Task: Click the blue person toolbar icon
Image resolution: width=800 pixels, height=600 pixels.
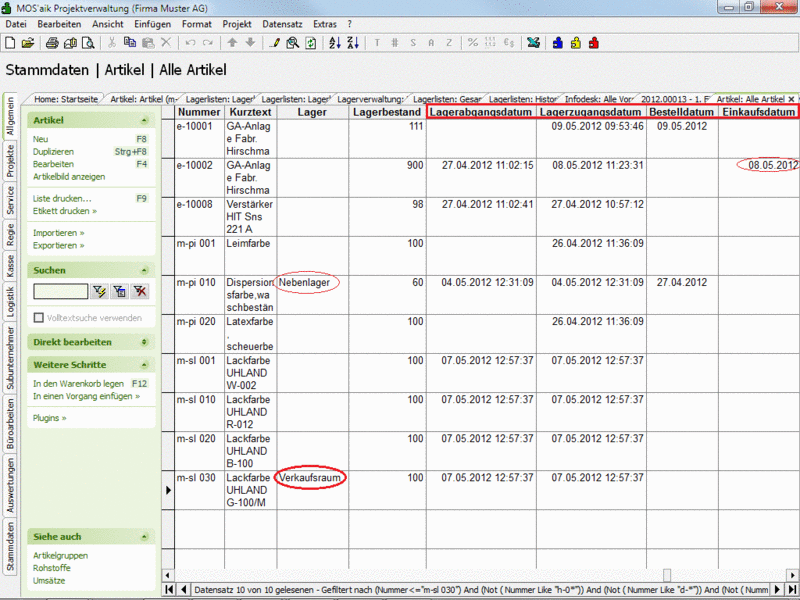Action: 558,43
